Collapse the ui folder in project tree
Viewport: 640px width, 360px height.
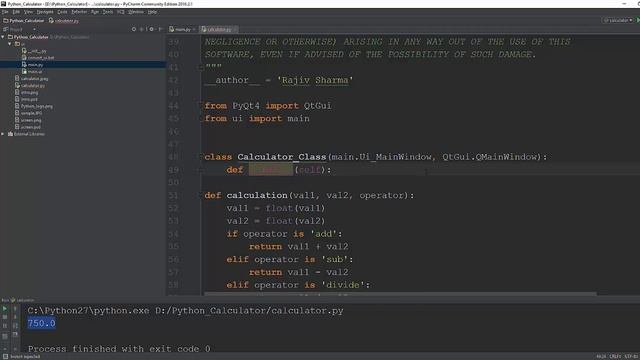pyautogui.click(x=10, y=44)
